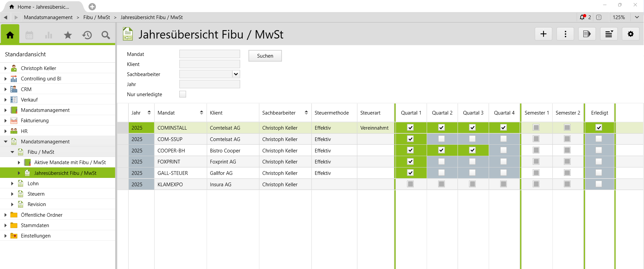Open sidebar search magnifier icon

pyautogui.click(x=106, y=35)
